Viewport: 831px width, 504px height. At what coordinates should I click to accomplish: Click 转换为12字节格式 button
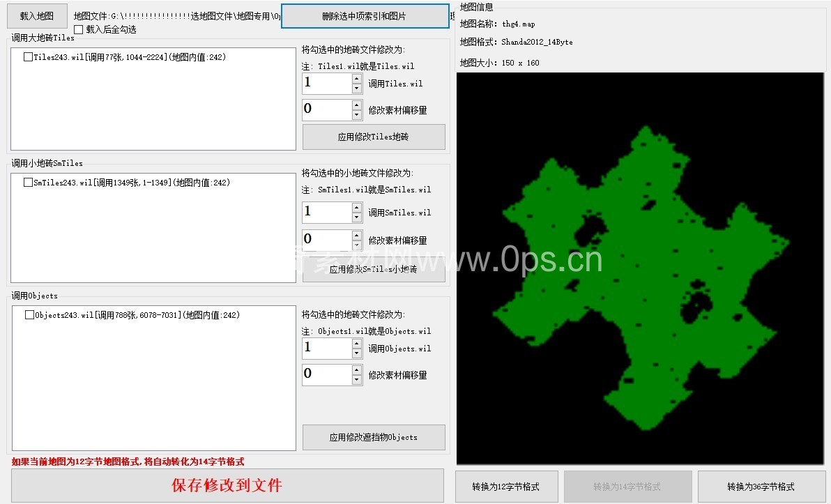pos(505,487)
